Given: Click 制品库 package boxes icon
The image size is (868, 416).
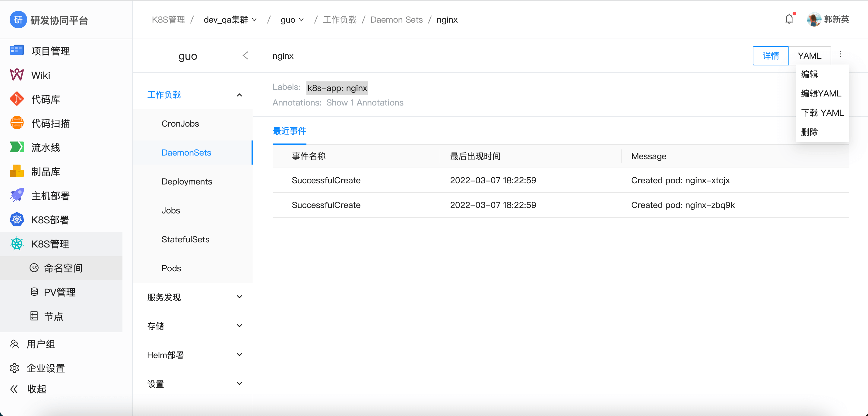Looking at the screenshot, I should (x=17, y=171).
